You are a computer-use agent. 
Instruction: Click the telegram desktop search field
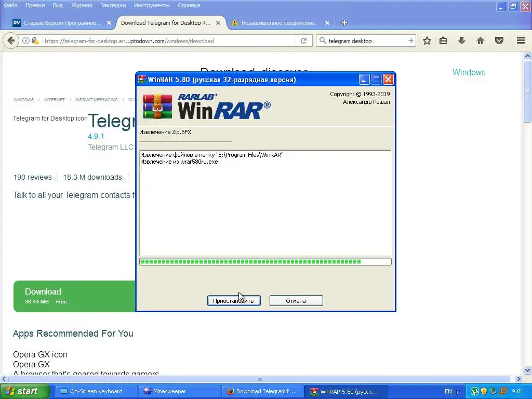[366, 41]
